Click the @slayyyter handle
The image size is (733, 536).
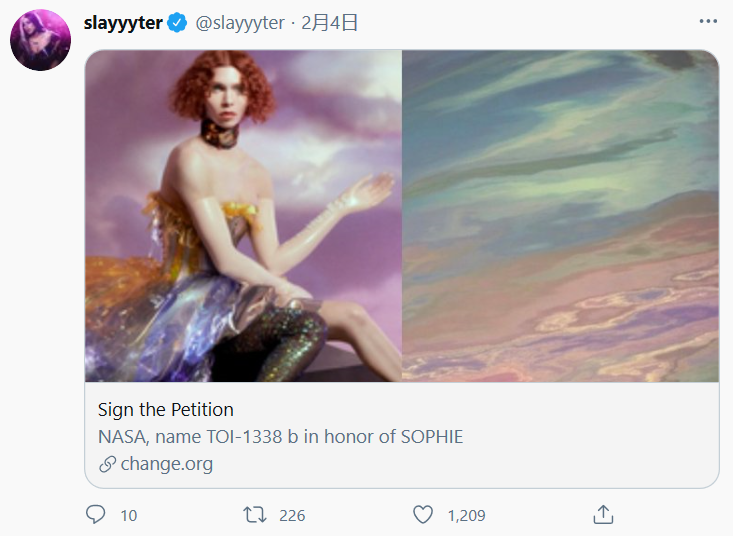[x=240, y=23]
